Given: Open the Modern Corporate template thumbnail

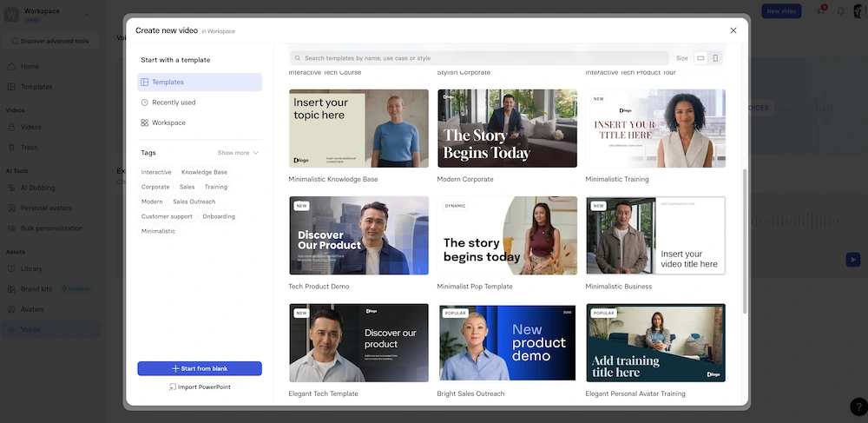Looking at the screenshot, I should click(507, 129).
